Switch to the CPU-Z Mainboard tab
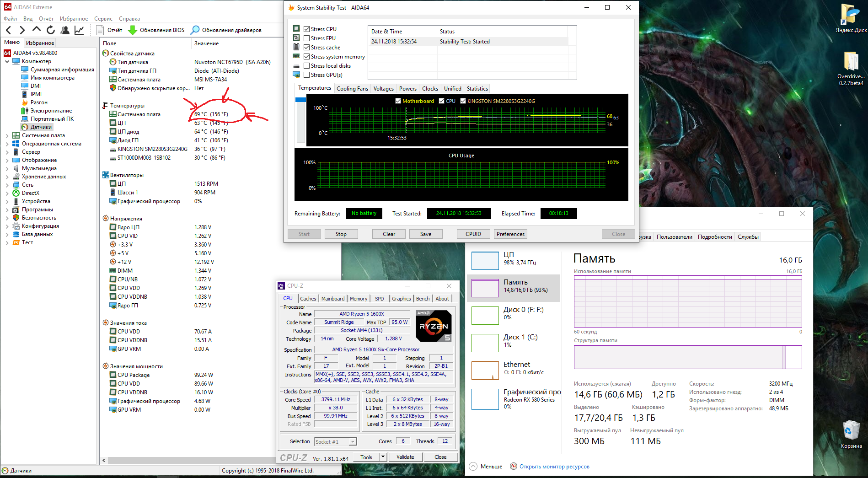Image resolution: width=868 pixels, height=478 pixels. [333, 299]
